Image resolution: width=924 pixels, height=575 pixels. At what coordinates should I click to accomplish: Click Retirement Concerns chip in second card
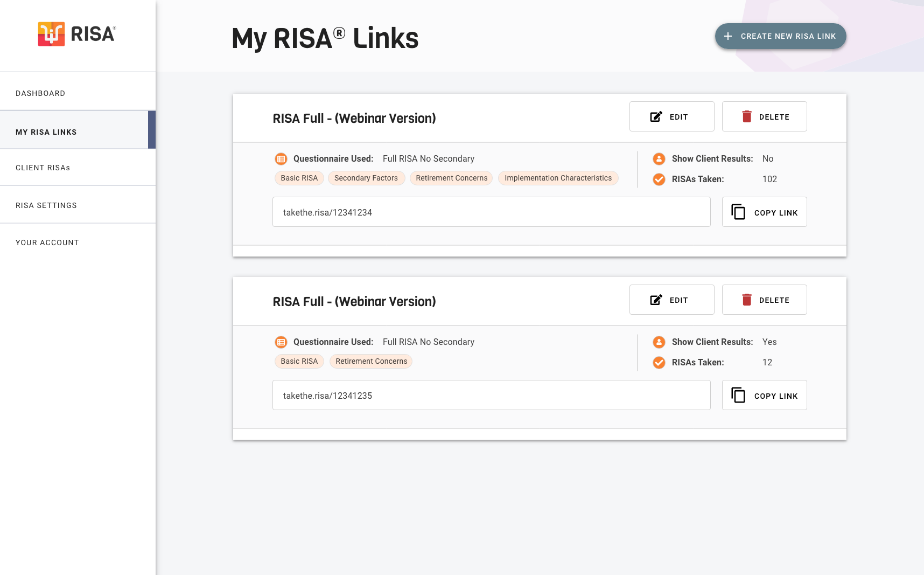pyautogui.click(x=371, y=361)
